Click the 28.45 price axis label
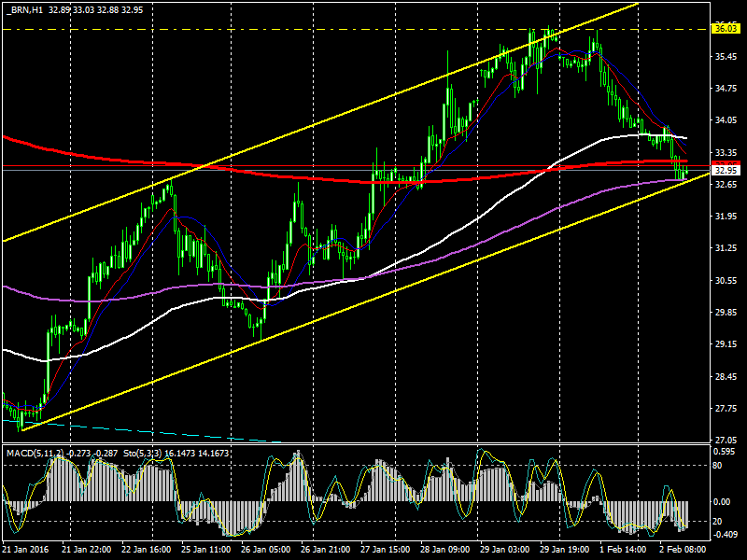747x560 pixels. [726, 377]
